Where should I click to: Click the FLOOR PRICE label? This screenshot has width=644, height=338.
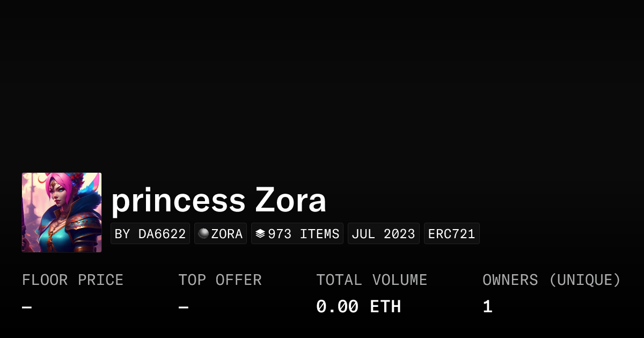pyautogui.click(x=73, y=280)
